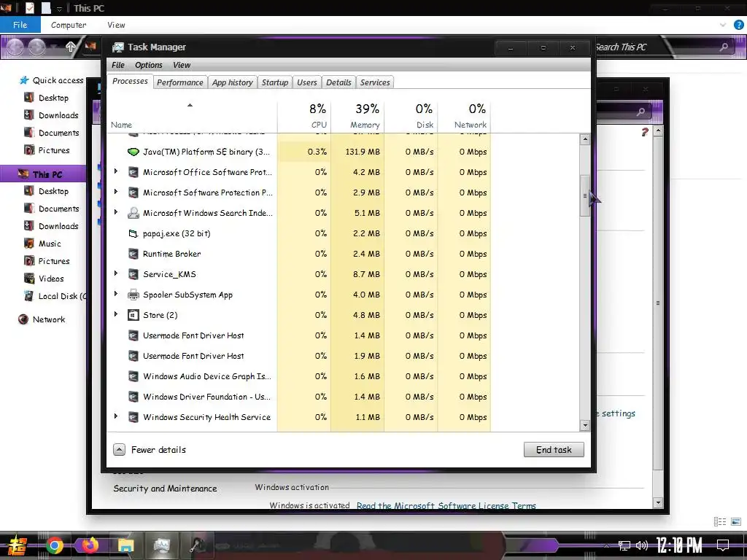Expand the Windows Security Health Service process
747x560 pixels.
pyautogui.click(x=116, y=416)
